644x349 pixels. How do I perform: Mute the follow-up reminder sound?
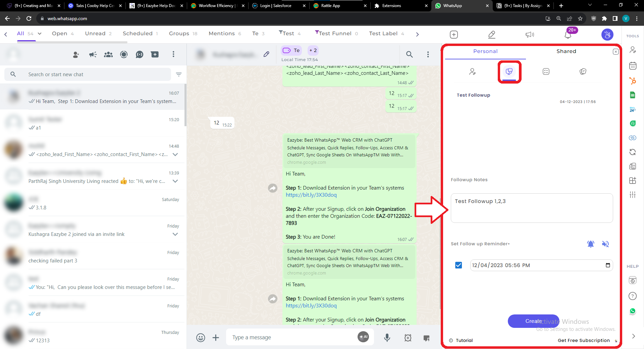click(x=605, y=244)
